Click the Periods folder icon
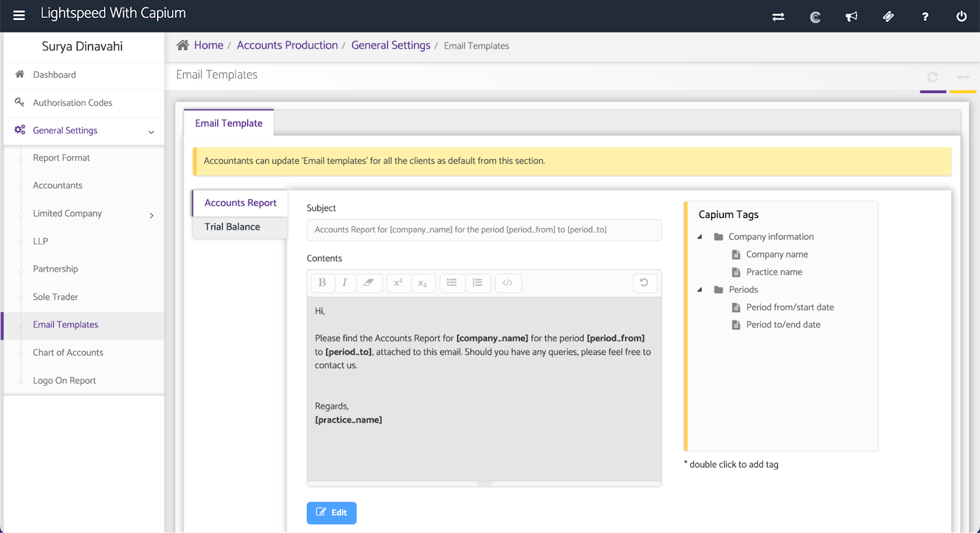 click(718, 289)
